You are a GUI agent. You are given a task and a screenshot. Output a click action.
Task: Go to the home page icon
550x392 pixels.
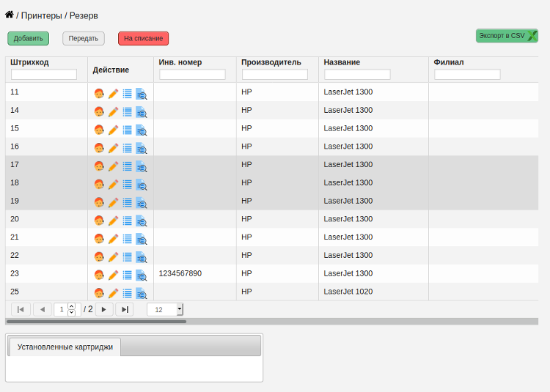[x=9, y=15]
